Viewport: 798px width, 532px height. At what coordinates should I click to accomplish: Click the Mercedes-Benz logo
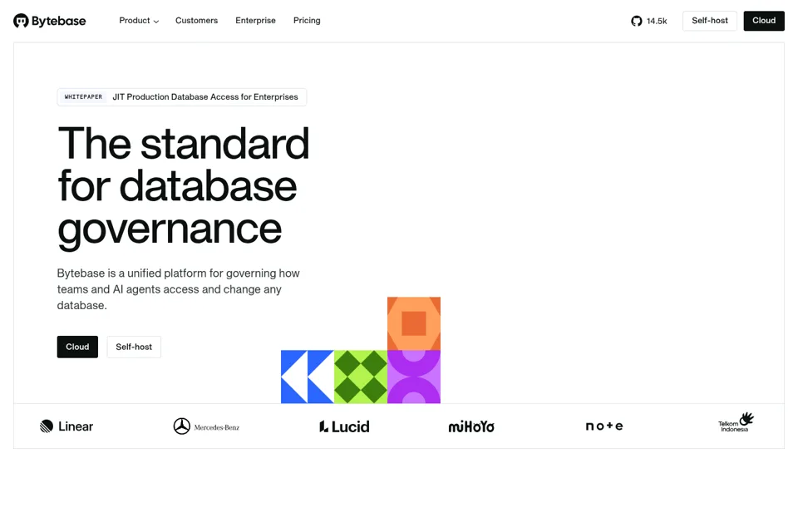[x=206, y=426]
